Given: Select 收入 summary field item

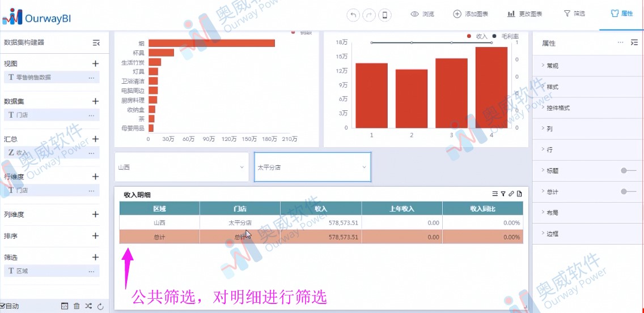Looking at the screenshot, I should pos(52,153).
